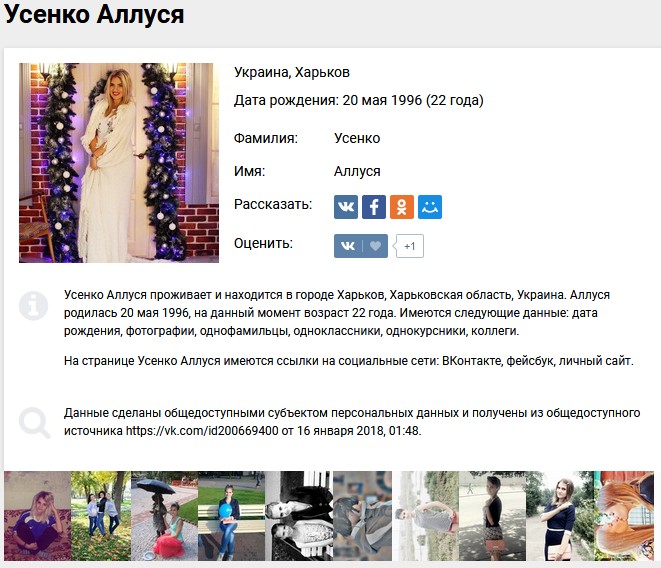The height and width of the screenshot is (568, 661).
Task: Open the black-and-white gallery photo
Action: (x=299, y=516)
